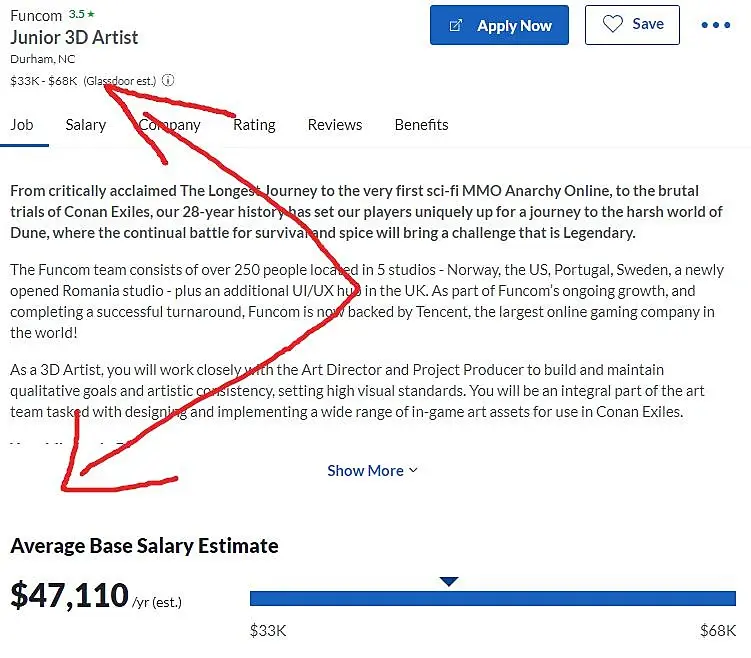Click the heart Save button
The height and width of the screenshot is (658, 751).
coord(632,25)
